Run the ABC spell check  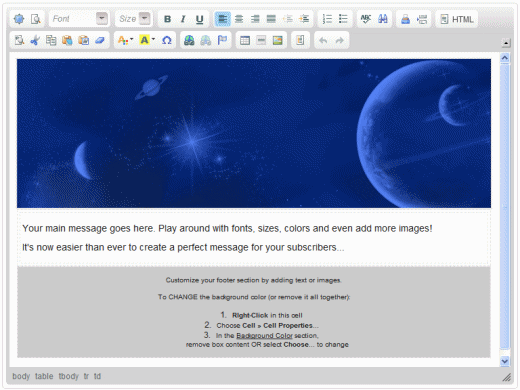(x=366, y=19)
